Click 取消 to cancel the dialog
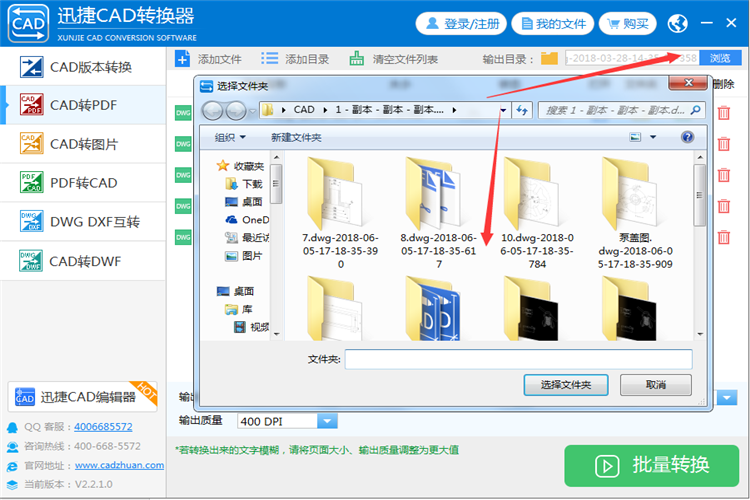Viewport: 750px width, 500px height. click(655, 385)
